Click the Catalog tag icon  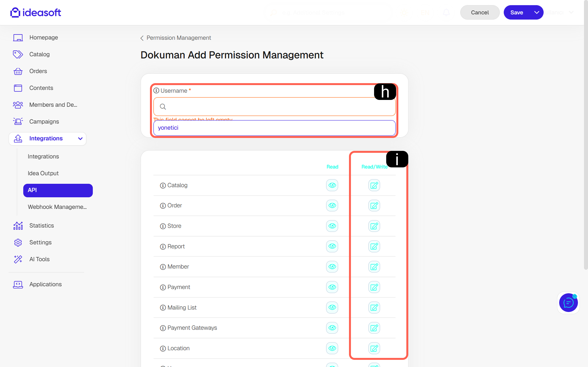pyautogui.click(x=18, y=54)
